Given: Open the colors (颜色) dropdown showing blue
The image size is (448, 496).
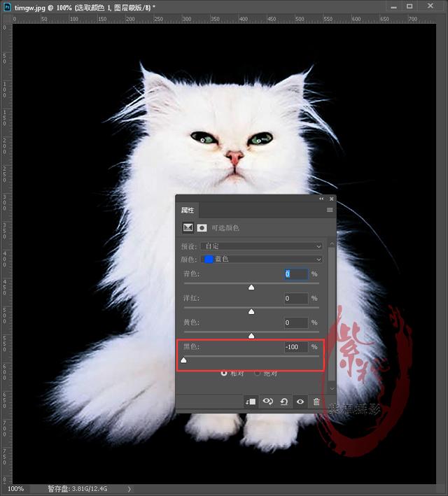Looking at the screenshot, I should pyautogui.click(x=262, y=259).
